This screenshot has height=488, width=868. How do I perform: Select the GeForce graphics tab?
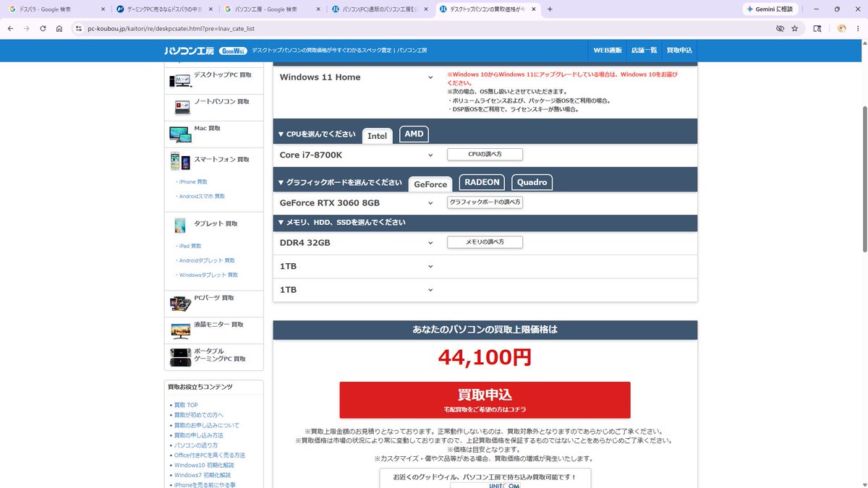(430, 184)
